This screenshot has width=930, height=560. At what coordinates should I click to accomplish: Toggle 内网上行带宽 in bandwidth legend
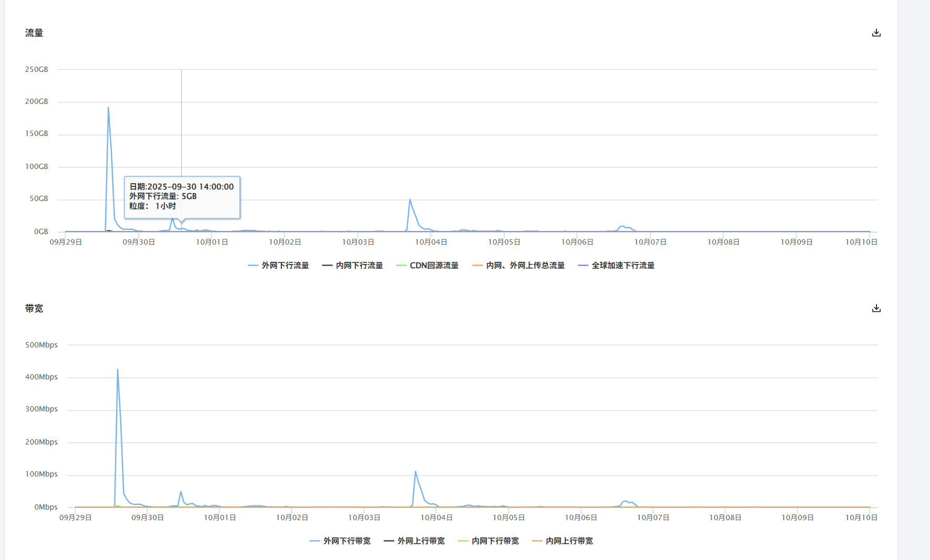[x=563, y=541]
